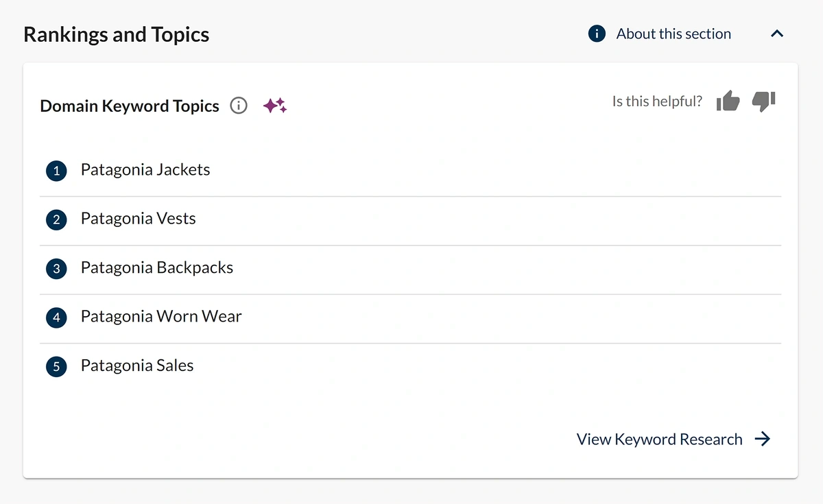Screen dimensions: 823x504
Task: Open the About this section link
Action: point(673,34)
